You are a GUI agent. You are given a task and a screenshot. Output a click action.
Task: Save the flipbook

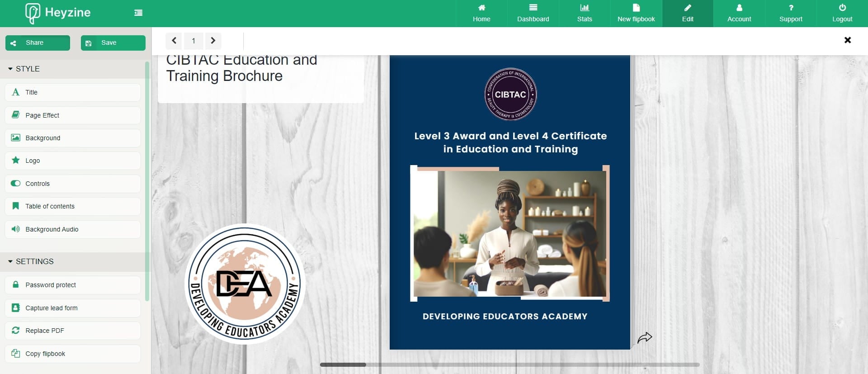click(113, 43)
